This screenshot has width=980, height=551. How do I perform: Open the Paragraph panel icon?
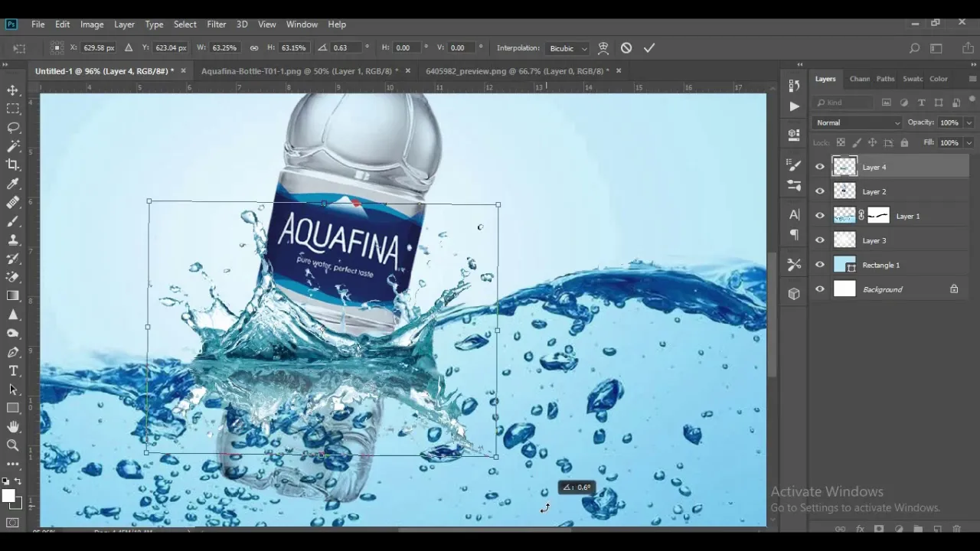click(x=794, y=235)
